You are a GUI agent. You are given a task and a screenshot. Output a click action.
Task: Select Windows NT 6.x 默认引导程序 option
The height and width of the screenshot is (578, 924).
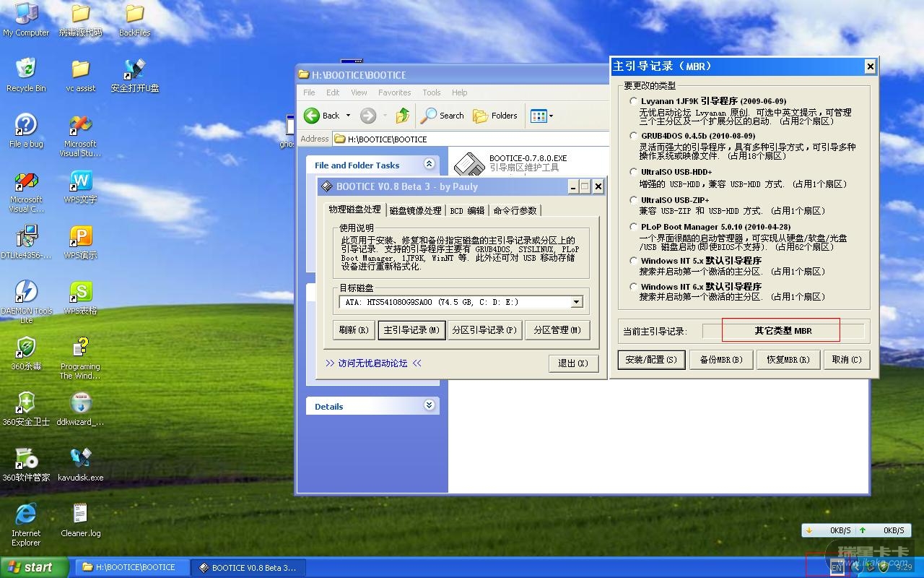(634, 287)
